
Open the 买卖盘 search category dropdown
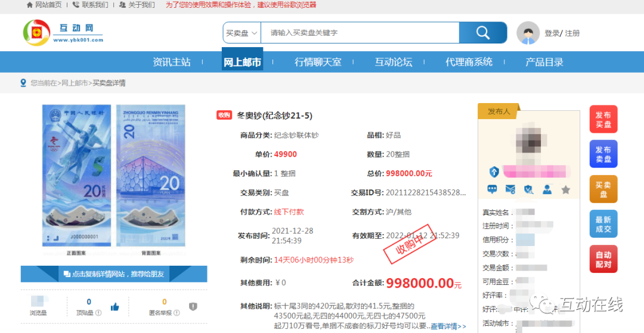pyautogui.click(x=242, y=33)
